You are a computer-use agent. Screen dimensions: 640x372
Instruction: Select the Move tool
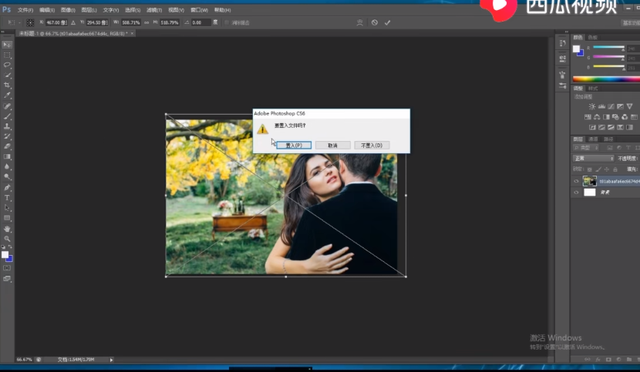[x=7, y=45]
